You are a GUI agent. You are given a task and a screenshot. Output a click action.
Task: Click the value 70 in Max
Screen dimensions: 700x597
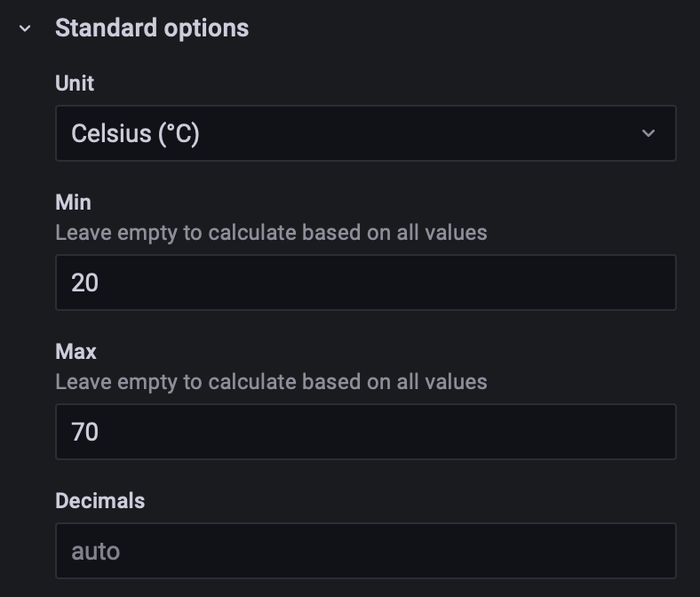click(x=85, y=432)
